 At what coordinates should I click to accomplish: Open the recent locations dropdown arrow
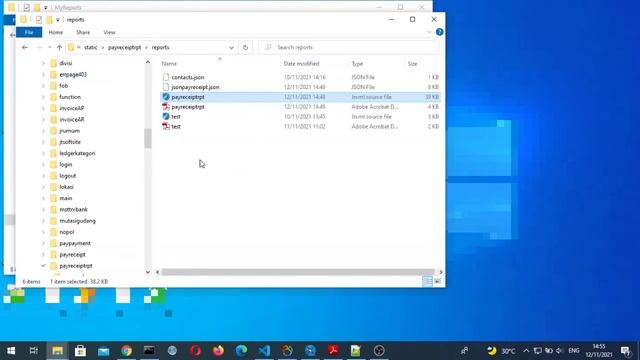(x=50, y=47)
